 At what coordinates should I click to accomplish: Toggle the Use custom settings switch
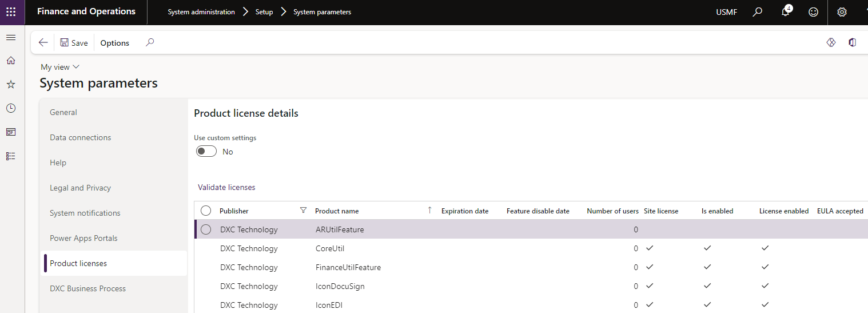pyautogui.click(x=206, y=152)
